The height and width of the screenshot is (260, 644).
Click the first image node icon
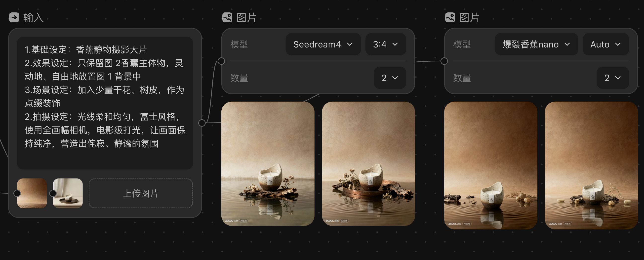click(227, 17)
